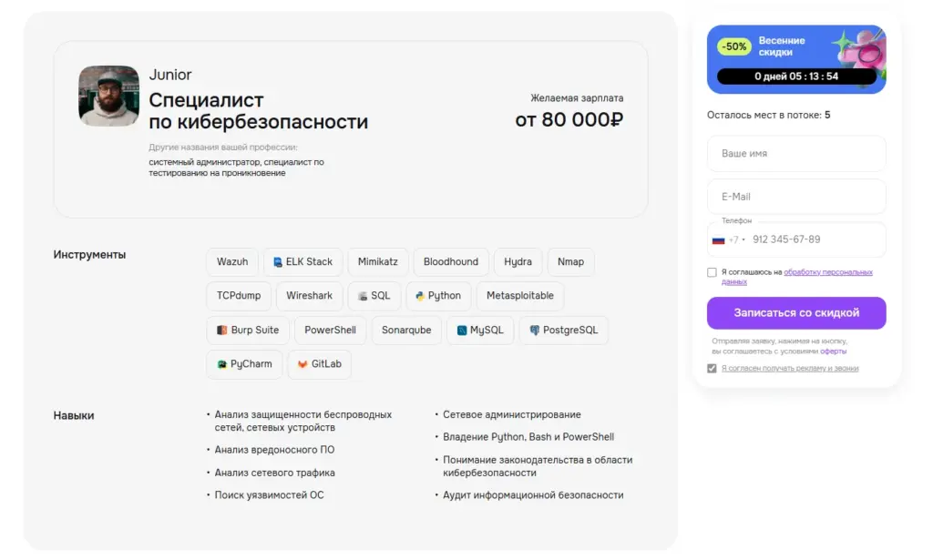Open the обработку персональных данных link
Screen dimensions: 933x560
(x=827, y=271)
